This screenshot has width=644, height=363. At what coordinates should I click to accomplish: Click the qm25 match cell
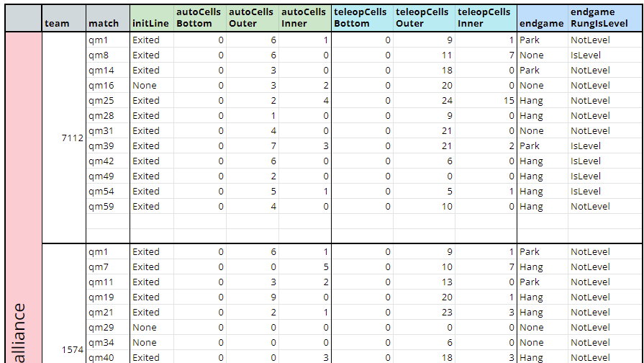[108, 101]
